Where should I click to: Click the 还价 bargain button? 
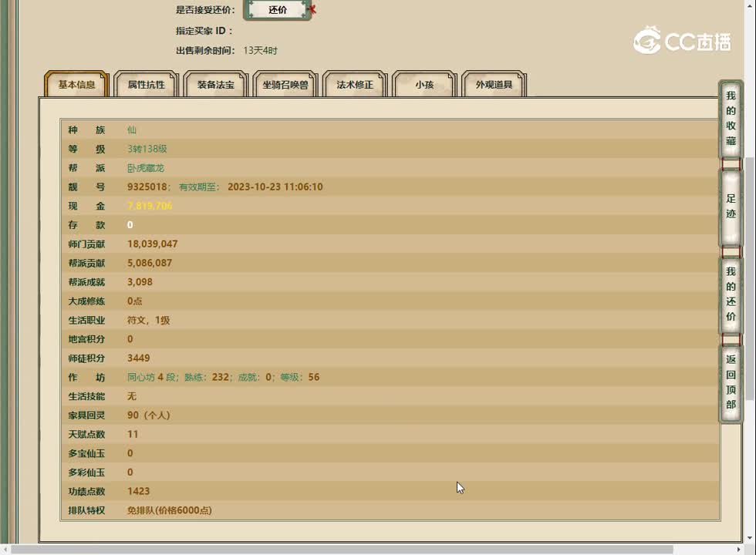(x=278, y=10)
